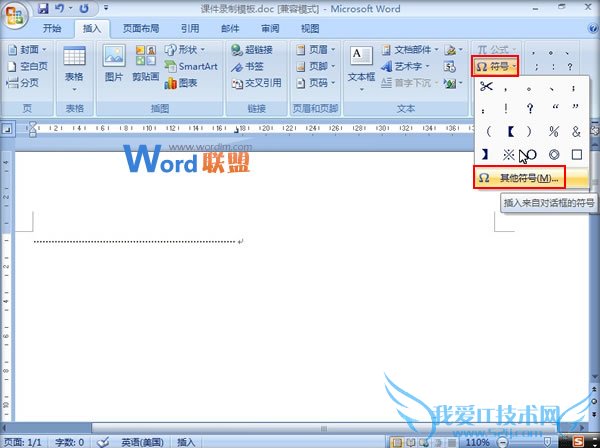
Task: Undo the last action
Action: click(59, 8)
